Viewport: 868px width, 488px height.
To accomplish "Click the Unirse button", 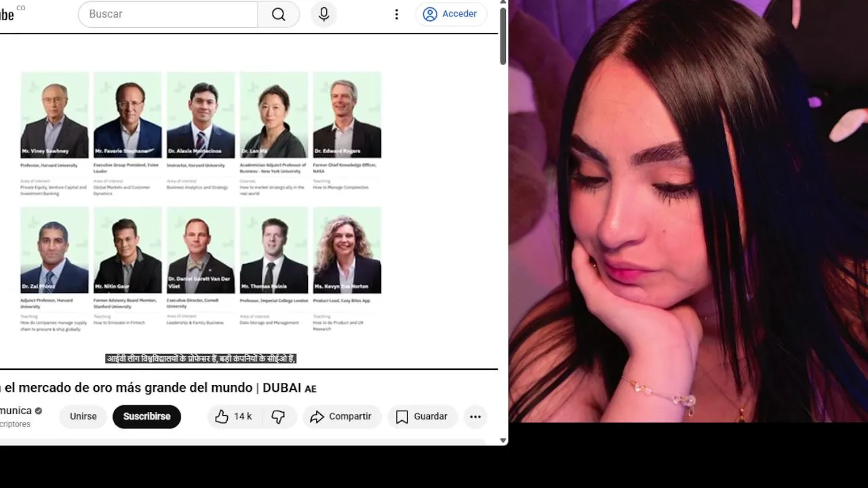I will (x=83, y=417).
